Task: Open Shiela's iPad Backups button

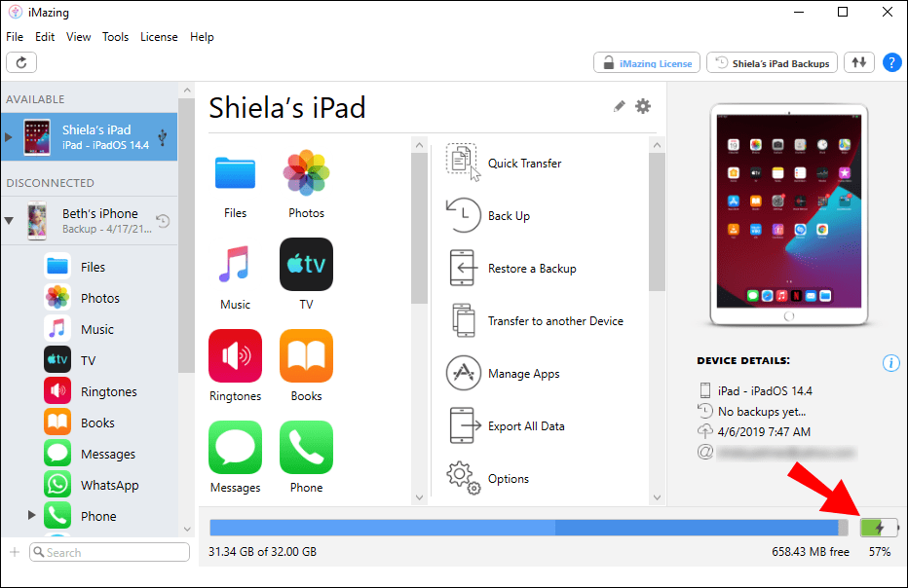Action: (772, 62)
